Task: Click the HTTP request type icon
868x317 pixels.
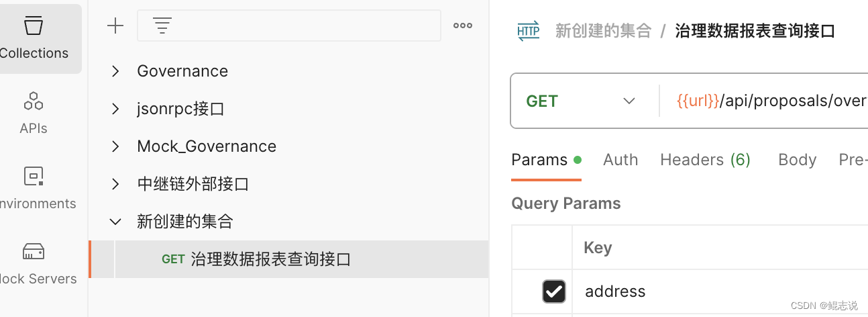Action: (x=529, y=31)
